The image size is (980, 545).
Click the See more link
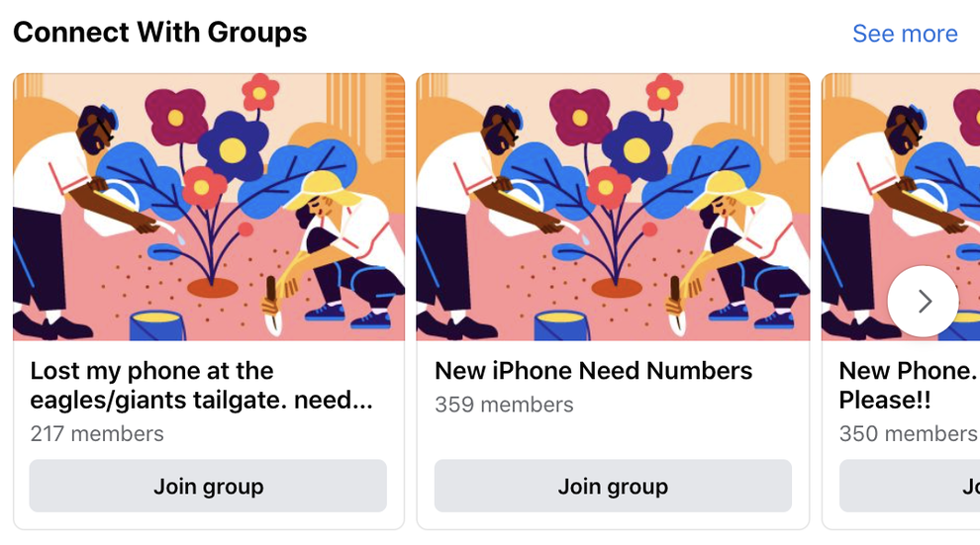[x=905, y=34]
